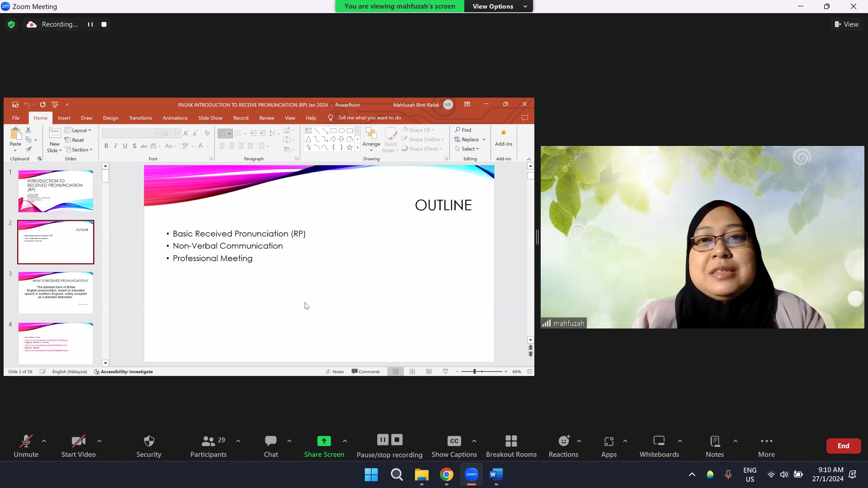Click the View button at top right
This screenshot has height=488, width=868.
coord(846,24)
